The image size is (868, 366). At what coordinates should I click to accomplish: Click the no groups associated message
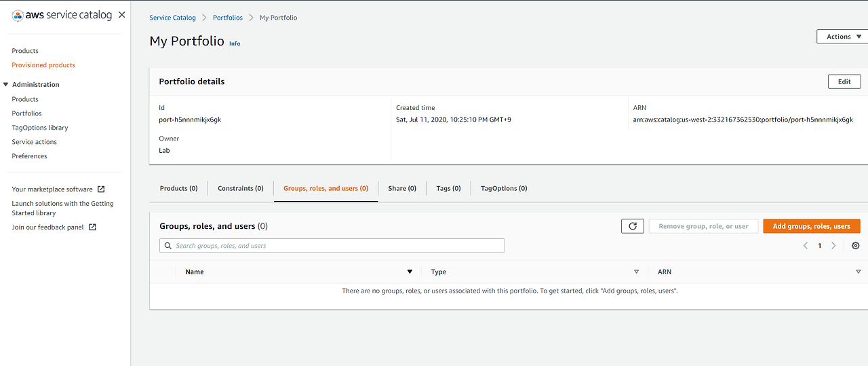pos(510,291)
